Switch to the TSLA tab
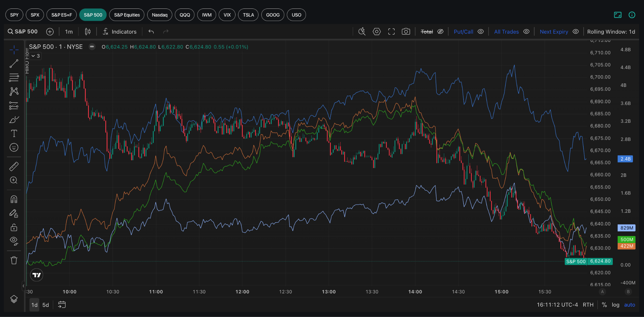644x317 pixels. coord(248,15)
